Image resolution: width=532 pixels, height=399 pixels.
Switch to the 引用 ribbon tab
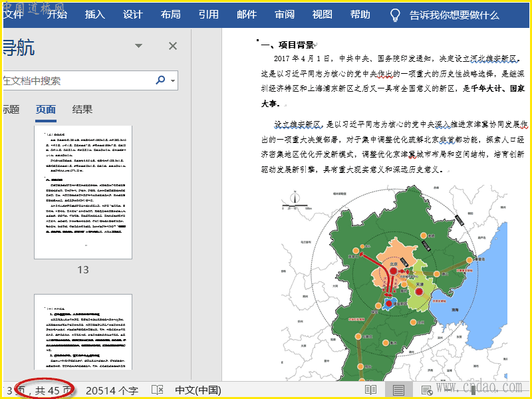[x=209, y=15]
